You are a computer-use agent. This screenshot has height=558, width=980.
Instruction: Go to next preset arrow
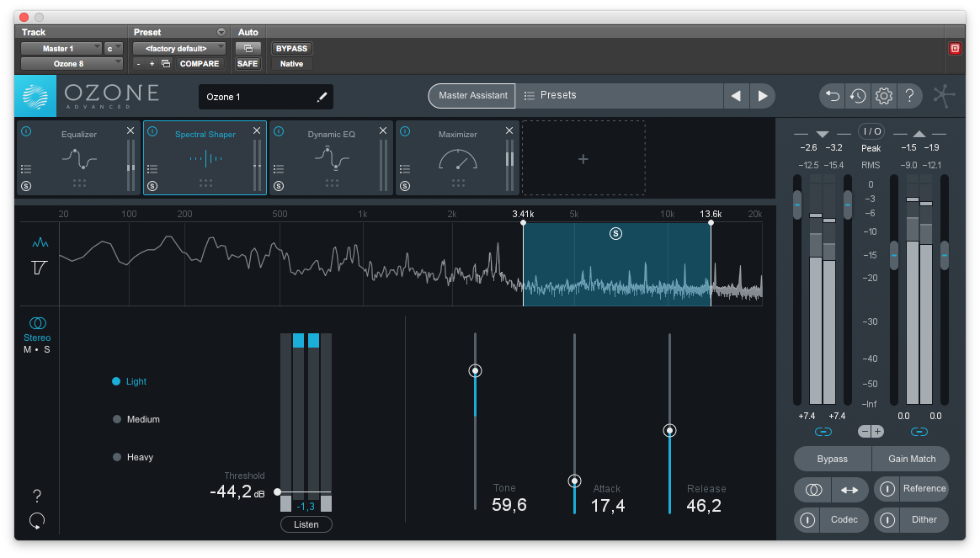(x=763, y=96)
